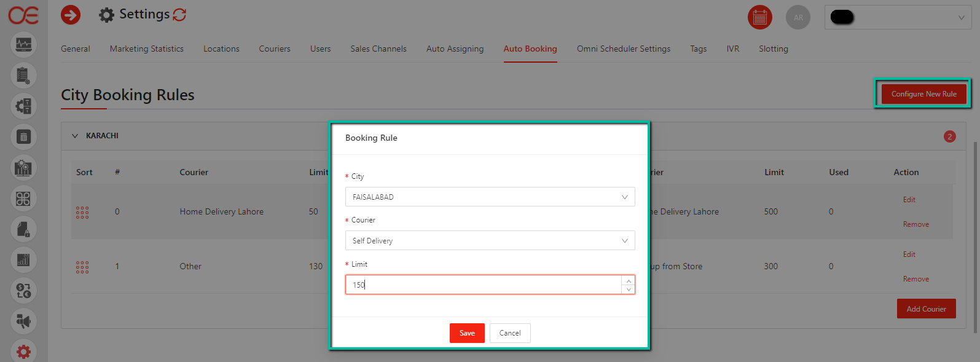
Task: Switch to the Auto Assigning tab
Action: tap(455, 49)
